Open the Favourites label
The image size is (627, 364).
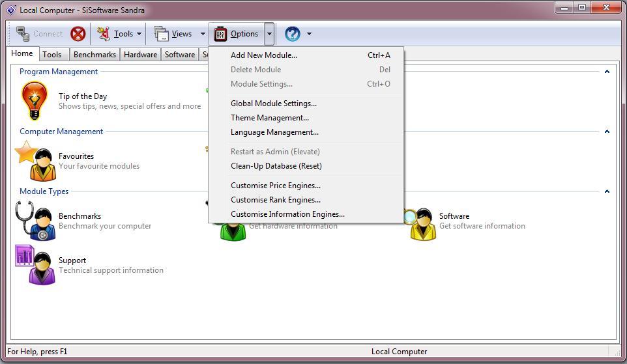[x=76, y=156]
